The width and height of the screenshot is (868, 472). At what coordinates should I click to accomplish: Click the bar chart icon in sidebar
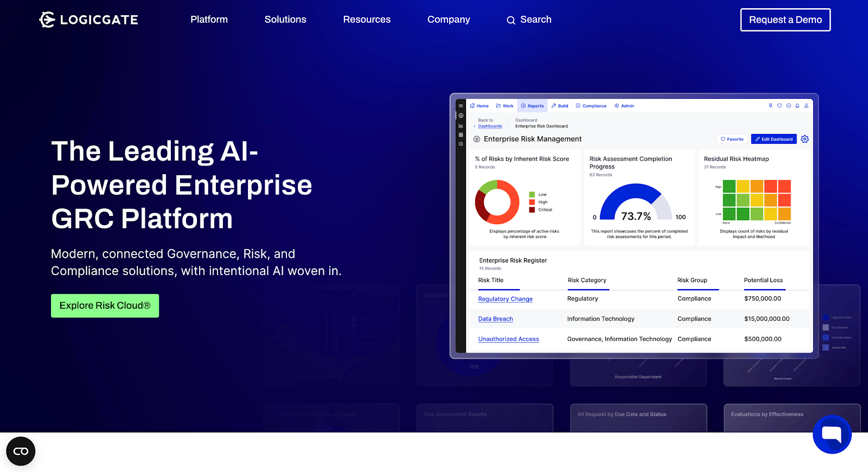(x=461, y=125)
